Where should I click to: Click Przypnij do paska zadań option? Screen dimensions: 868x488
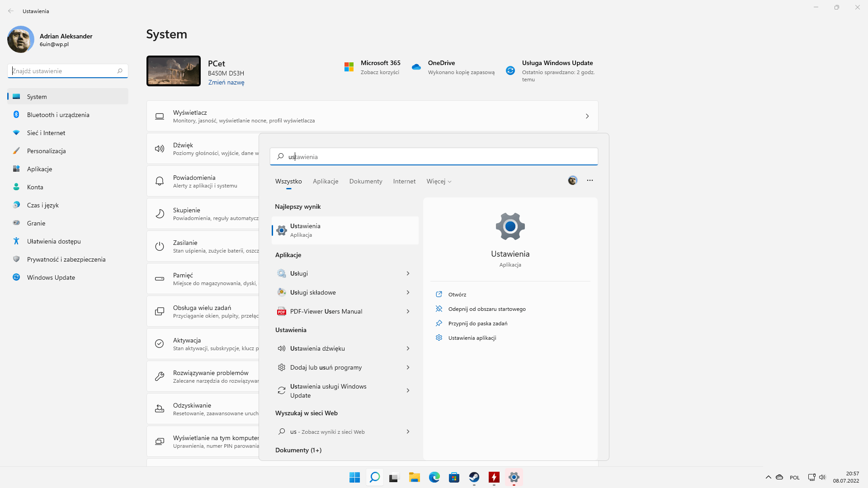point(477,324)
